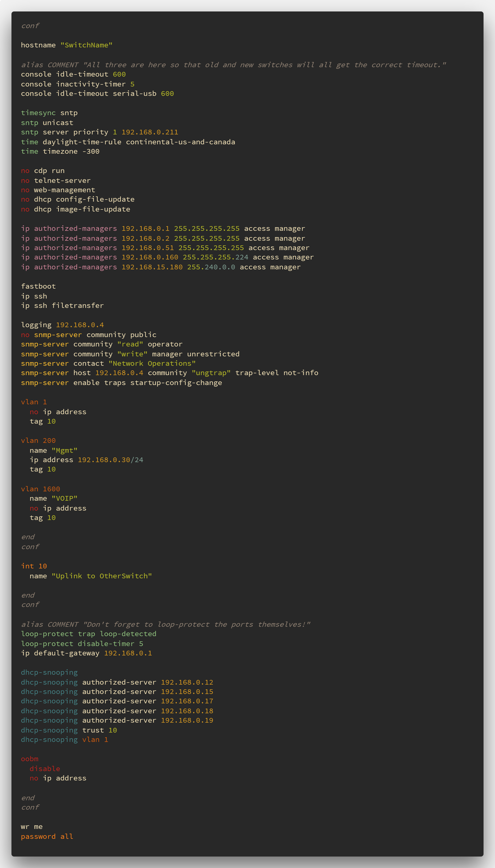Click authorized-managers line with 192.168.0.160
The image size is (495, 868).
pos(168,257)
